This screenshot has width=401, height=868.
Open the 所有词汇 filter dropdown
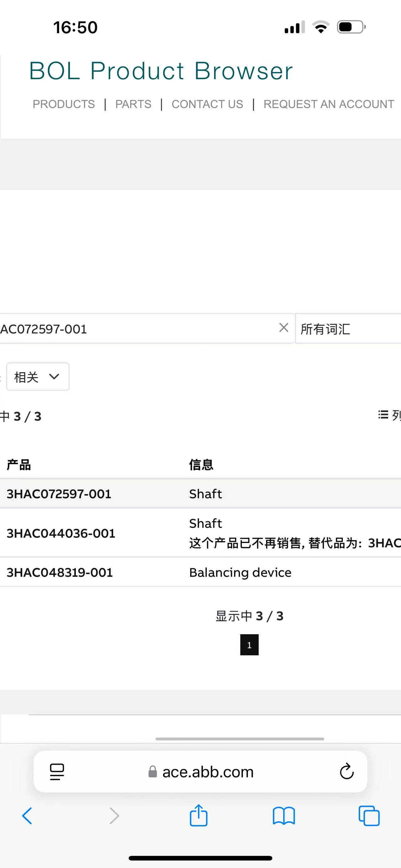click(x=347, y=329)
